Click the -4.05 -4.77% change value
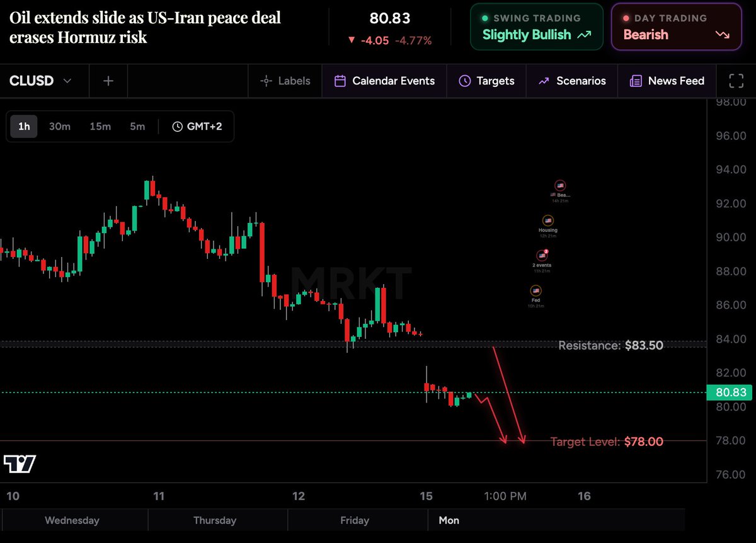This screenshot has height=543, width=756. (x=390, y=40)
